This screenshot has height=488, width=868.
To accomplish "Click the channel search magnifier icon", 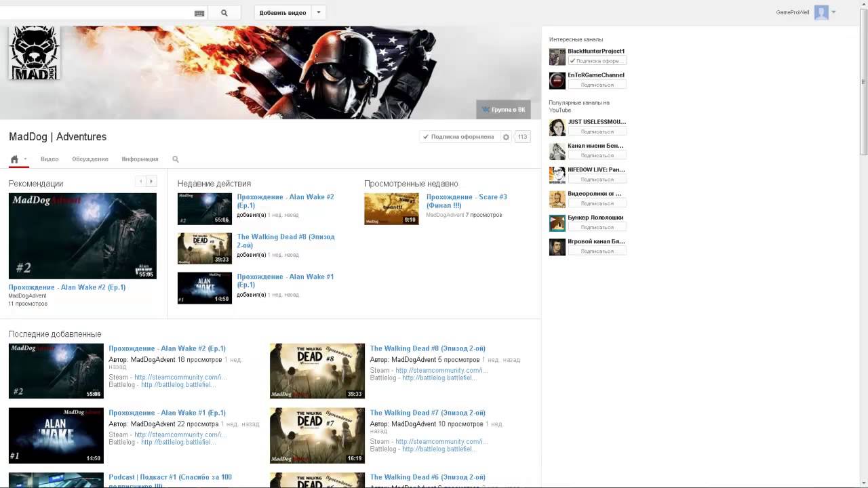I will click(176, 159).
